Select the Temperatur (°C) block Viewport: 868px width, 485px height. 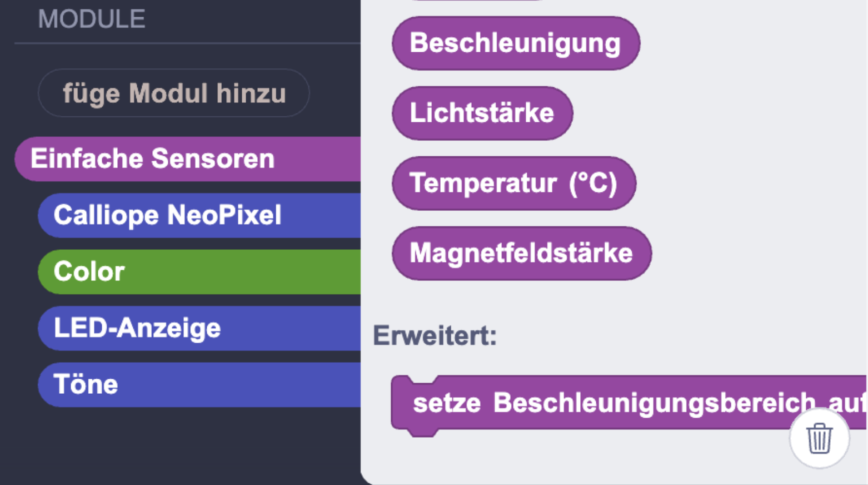tap(513, 183)
